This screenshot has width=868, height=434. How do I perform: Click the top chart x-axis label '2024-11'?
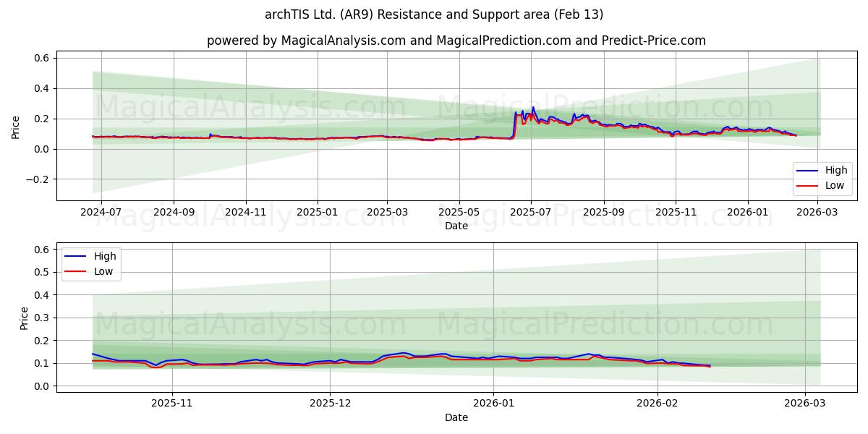[246, 212]
